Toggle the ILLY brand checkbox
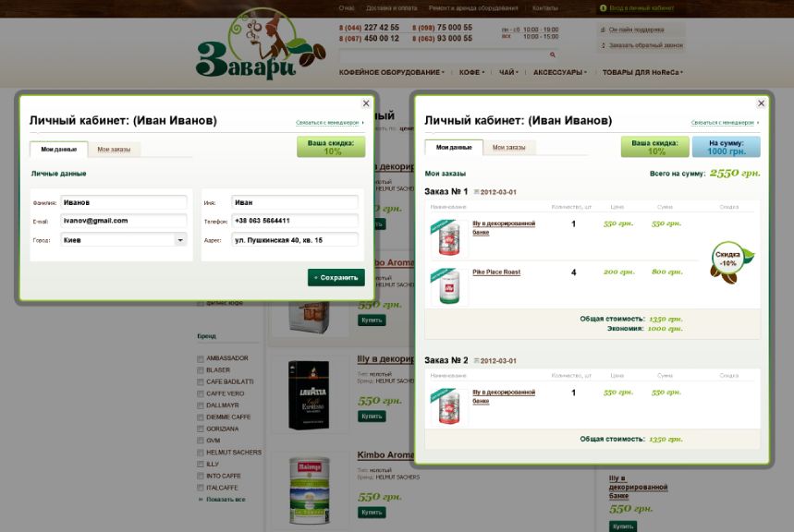Screen dimensions: 794x532 pyautogui.click(x=201, y=465)
